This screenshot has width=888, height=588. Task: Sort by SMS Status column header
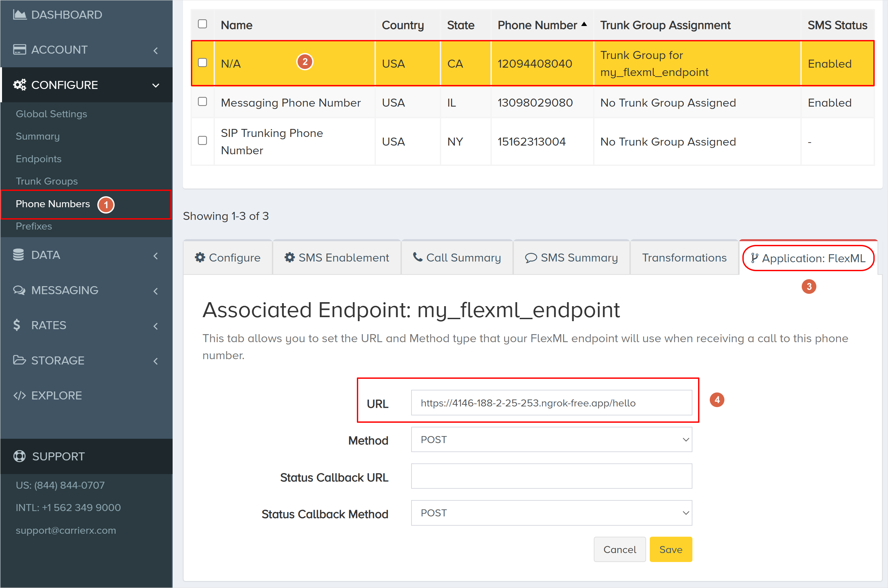coord(837,25)
